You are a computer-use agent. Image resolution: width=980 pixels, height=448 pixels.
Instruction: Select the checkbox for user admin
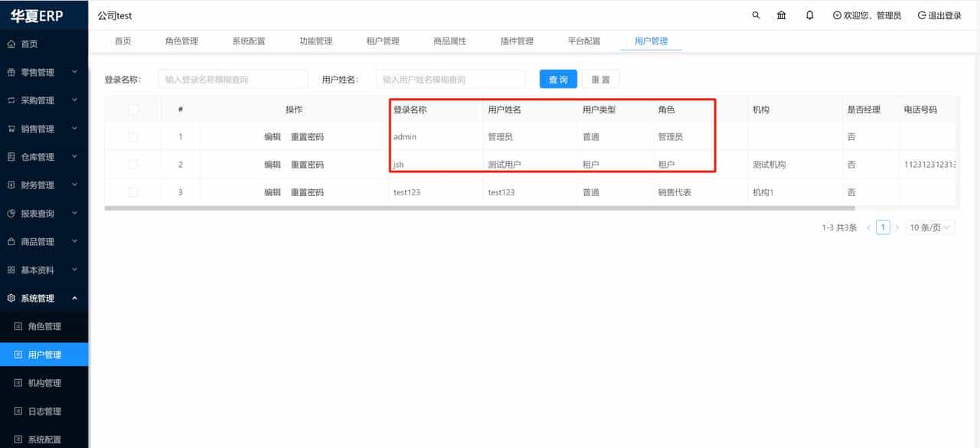(x=132, y=136)
